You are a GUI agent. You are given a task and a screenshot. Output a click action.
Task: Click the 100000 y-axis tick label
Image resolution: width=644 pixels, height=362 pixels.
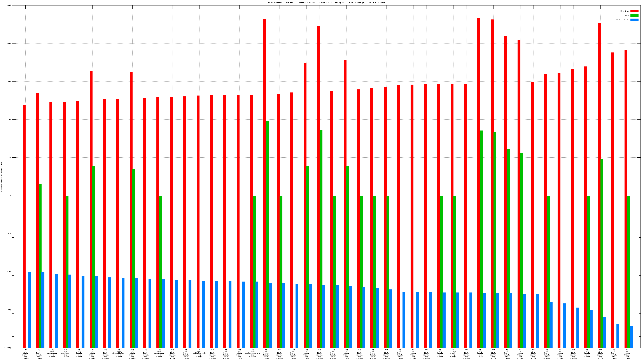pyautogui.click(x=7, y=5)
